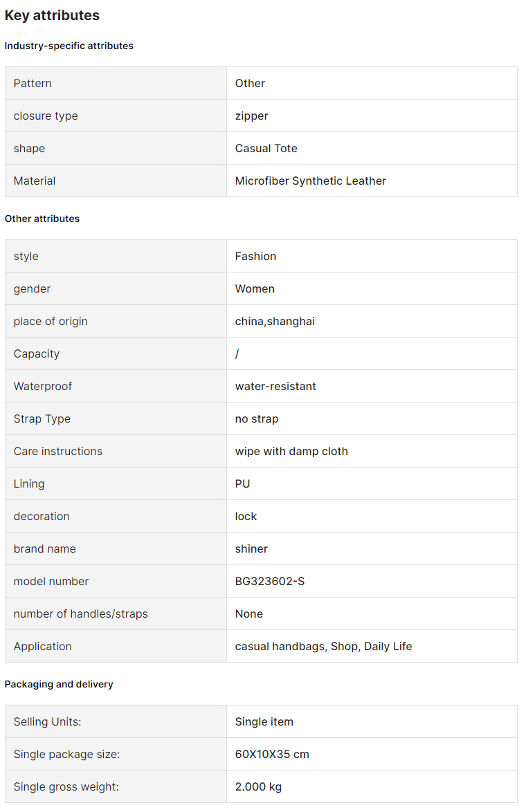Image resolution: width=526 pixels, height=812 pixels.
Task: Click the Industry-specific attributes subheading
Action: [69, 46]
